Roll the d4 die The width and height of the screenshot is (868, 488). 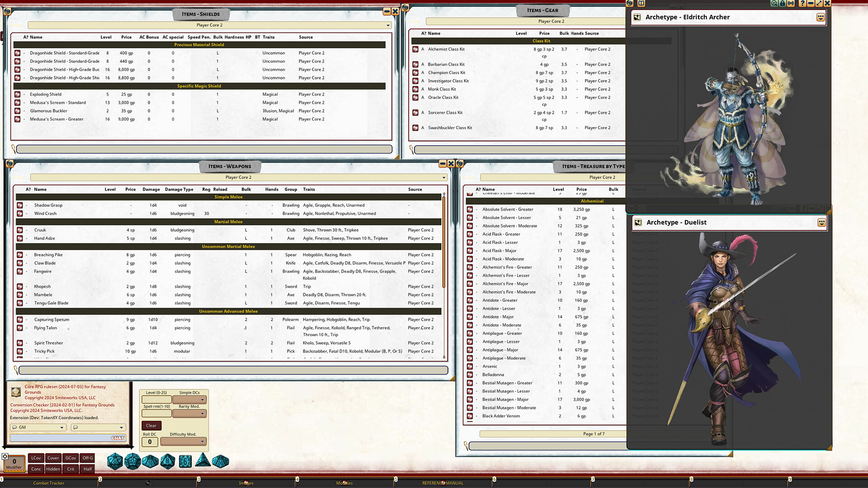pyautogui.click(x=203, y=460)
